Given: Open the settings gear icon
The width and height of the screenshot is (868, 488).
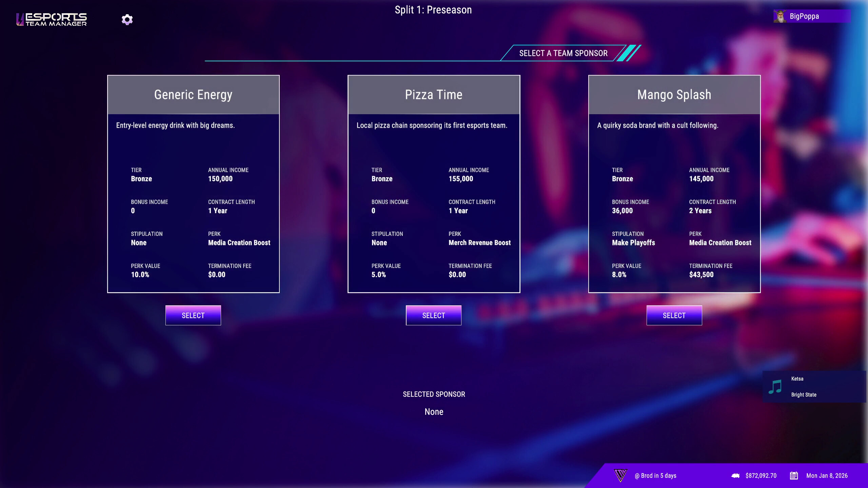Looking at the screenshot, I should pyautogui.click(x=127, y=20).
